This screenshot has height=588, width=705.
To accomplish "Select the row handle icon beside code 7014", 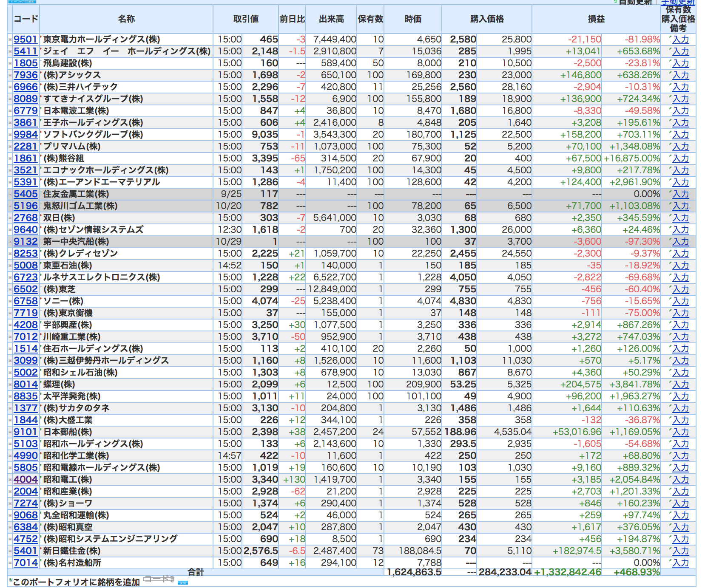I will (10, 563).
